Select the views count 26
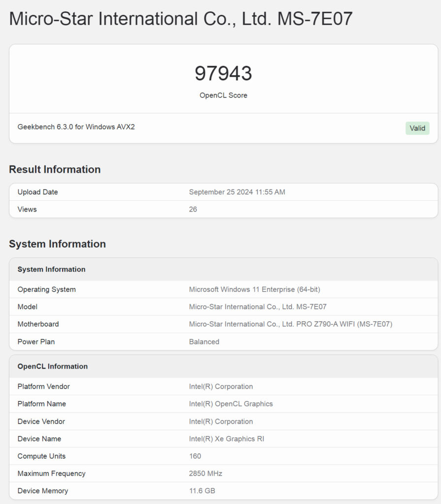The width and height of the screenshot is (441, 504). click(193, 210)
